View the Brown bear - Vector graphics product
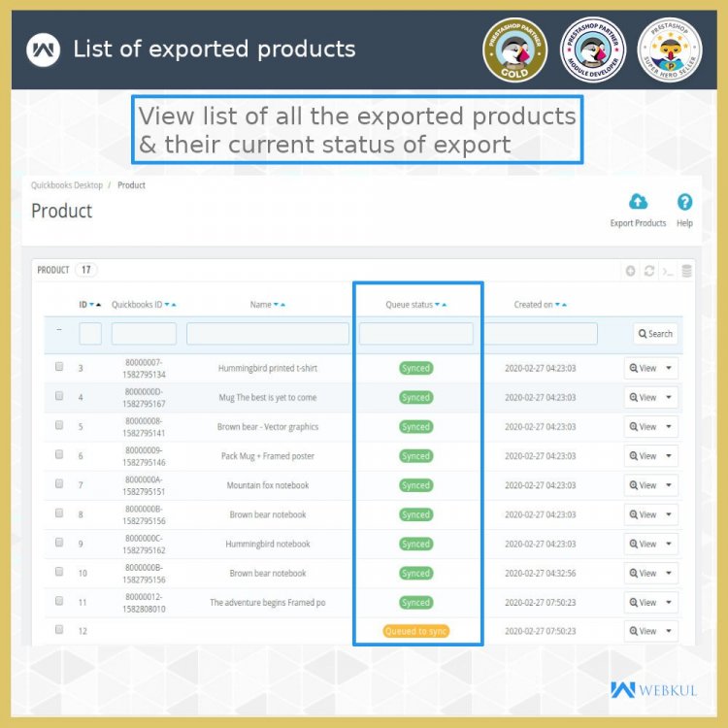This screenshot has width=728, height=728. tap(643, 427)
